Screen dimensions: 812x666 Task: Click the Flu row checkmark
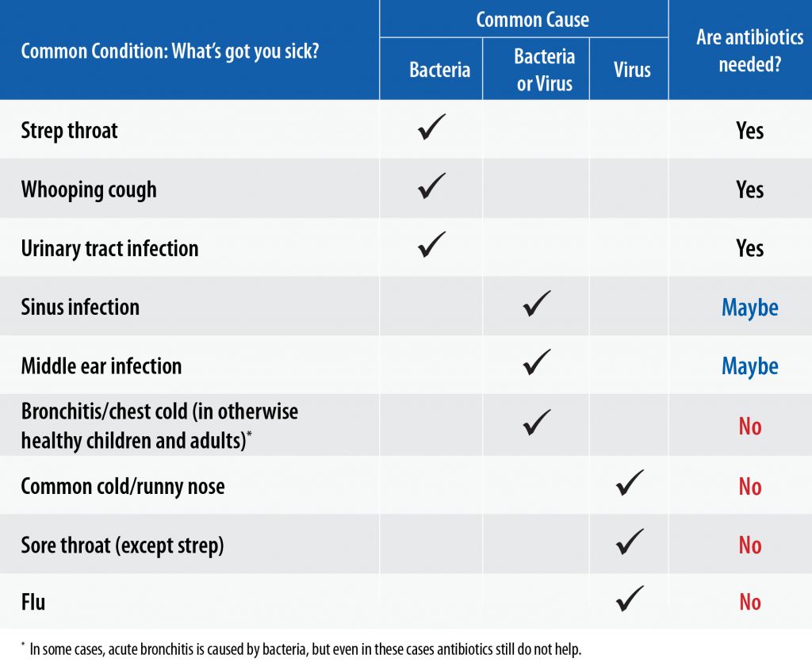click(630, 599)
